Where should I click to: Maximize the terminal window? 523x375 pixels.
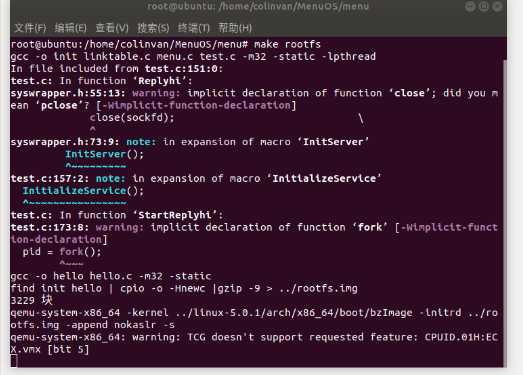click(x=484, y=6)
